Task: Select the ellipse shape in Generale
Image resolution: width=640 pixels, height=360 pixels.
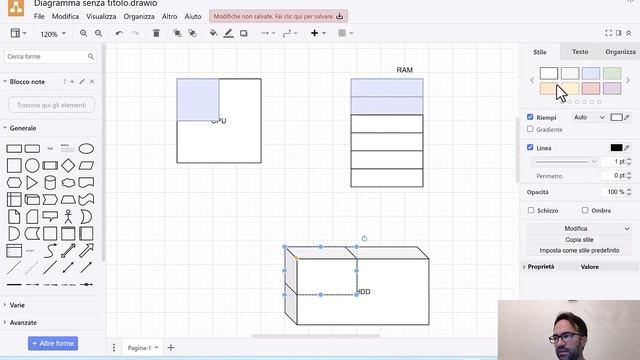Action: tap(86, 149)
